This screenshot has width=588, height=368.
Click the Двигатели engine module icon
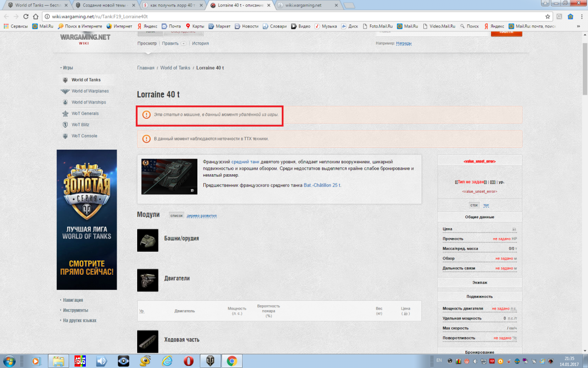147,281
